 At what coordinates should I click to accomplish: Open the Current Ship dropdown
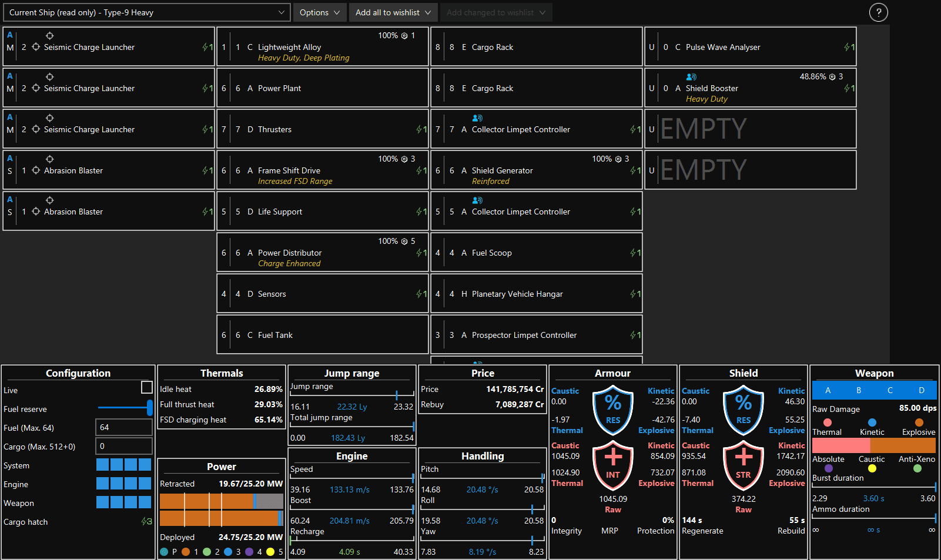[x=147, y=12]
